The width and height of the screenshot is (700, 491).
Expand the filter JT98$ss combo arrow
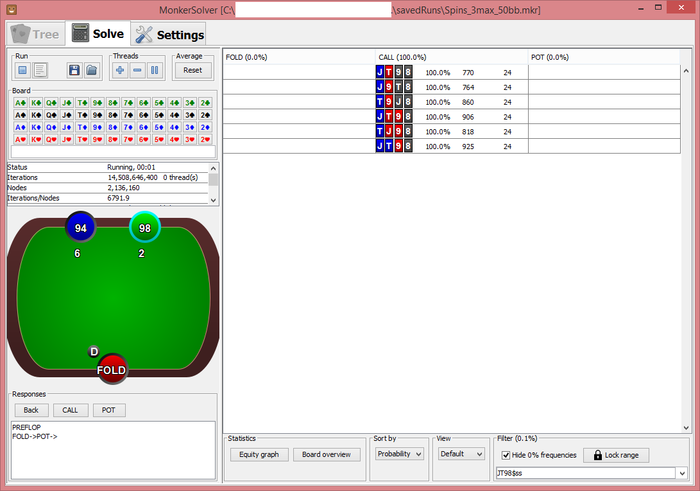pyautogui.click(x=682, y=473)
